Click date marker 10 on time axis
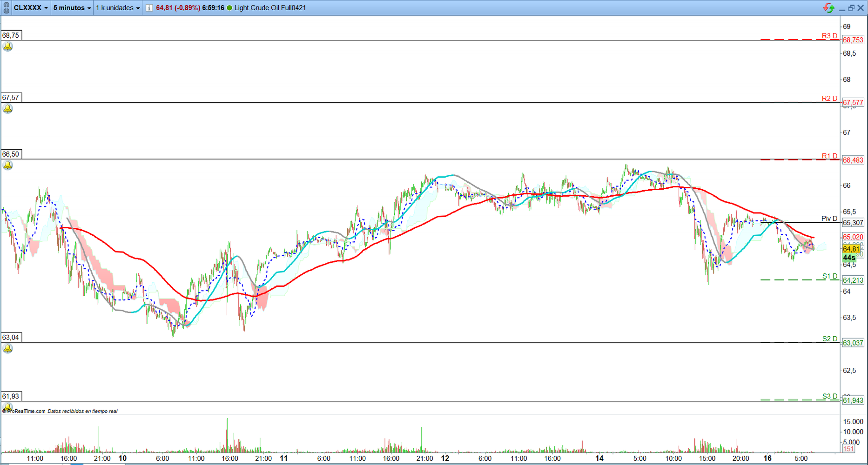This screenshot has height=465, width=868. (122, 458)
